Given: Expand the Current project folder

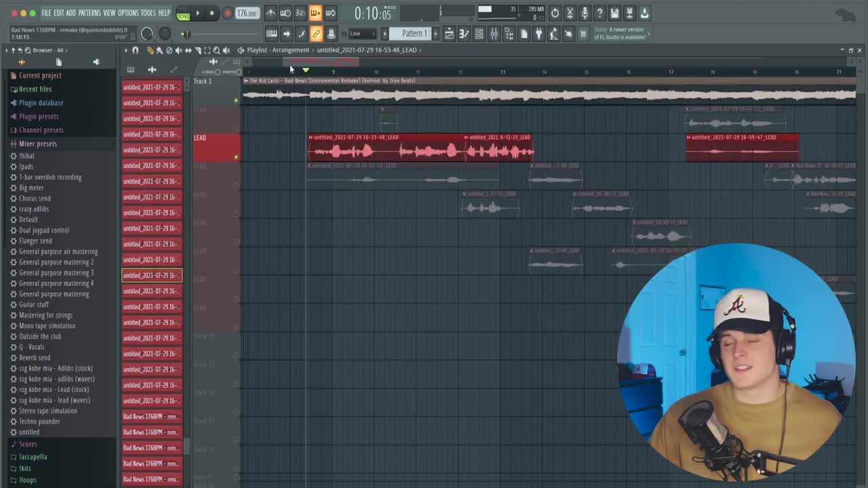Looking at the screenshot, I should click(x=40, y=75).
